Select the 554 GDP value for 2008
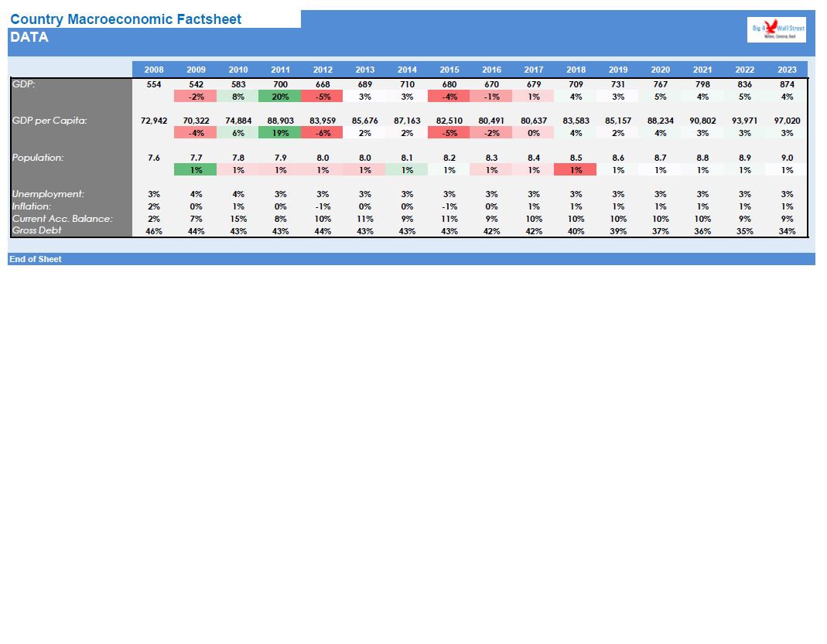827x644 pixels. tap(153, 83)
